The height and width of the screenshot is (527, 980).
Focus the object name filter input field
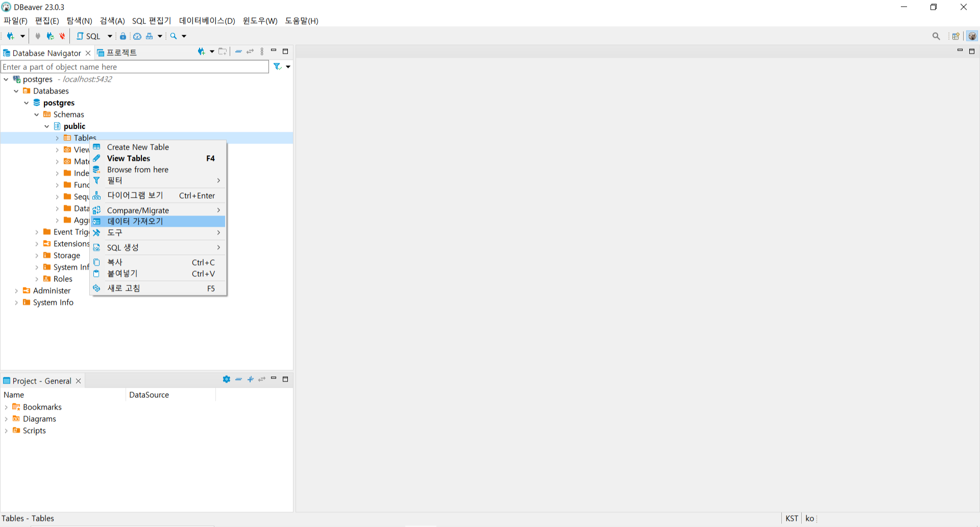135,67
